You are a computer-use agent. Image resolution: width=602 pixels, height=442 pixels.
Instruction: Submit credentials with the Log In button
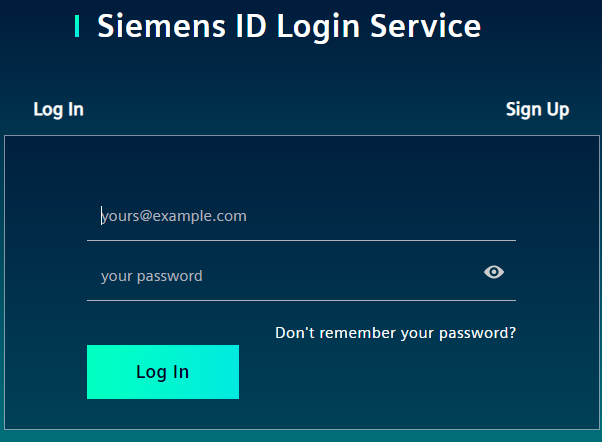tap(163, 372)
